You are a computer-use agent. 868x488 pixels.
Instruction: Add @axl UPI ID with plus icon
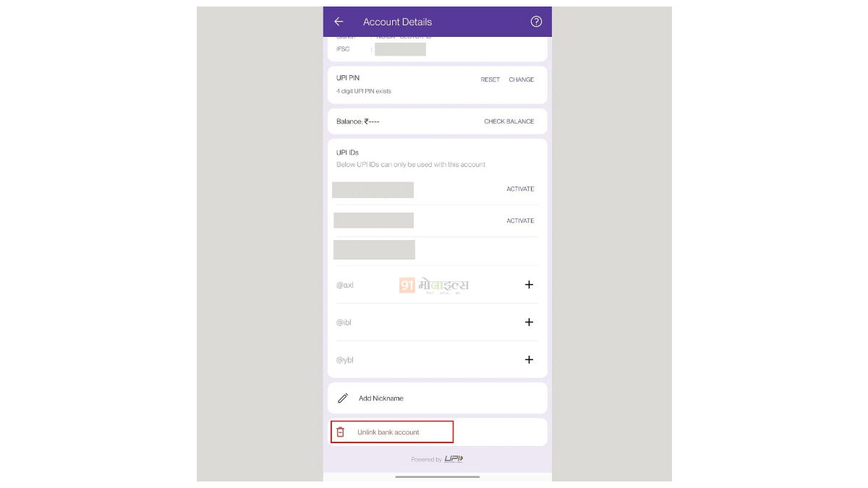[x=529, y=285]
